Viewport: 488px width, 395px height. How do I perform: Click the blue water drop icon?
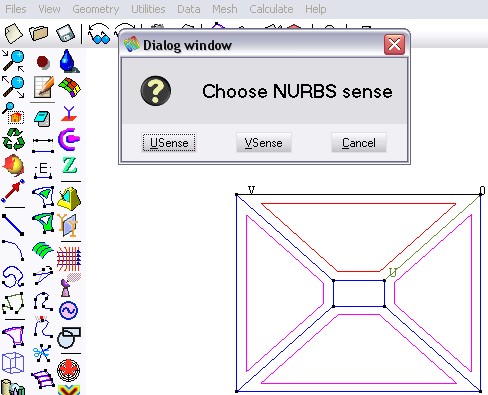(69, 61)
